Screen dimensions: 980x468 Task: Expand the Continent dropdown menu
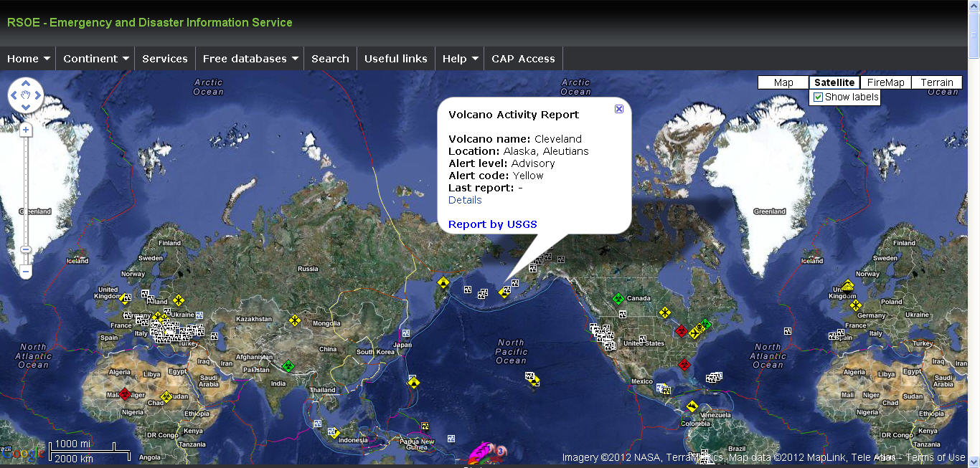tap(95, 59)
